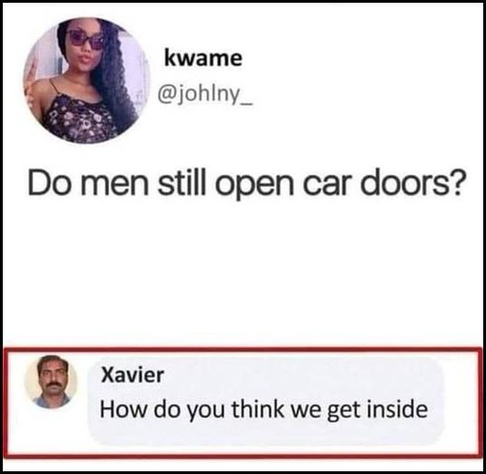Click the red highlight box around the comment

243,350
